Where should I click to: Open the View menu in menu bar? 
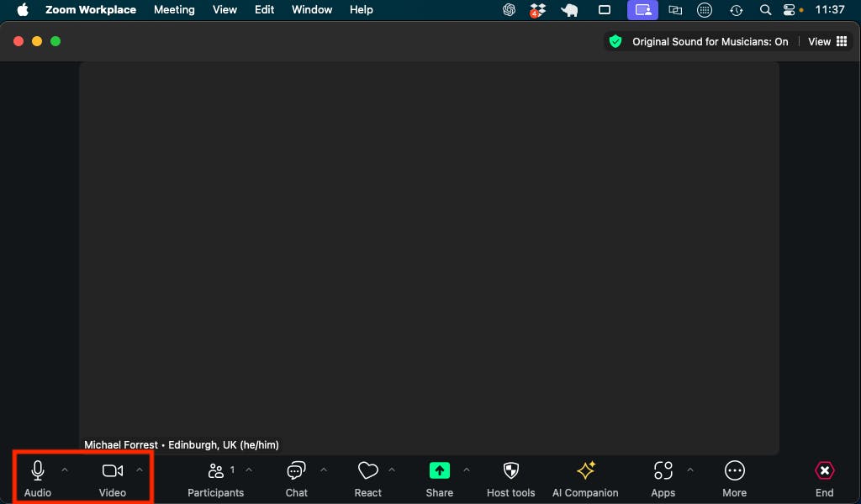coord(224,10)
